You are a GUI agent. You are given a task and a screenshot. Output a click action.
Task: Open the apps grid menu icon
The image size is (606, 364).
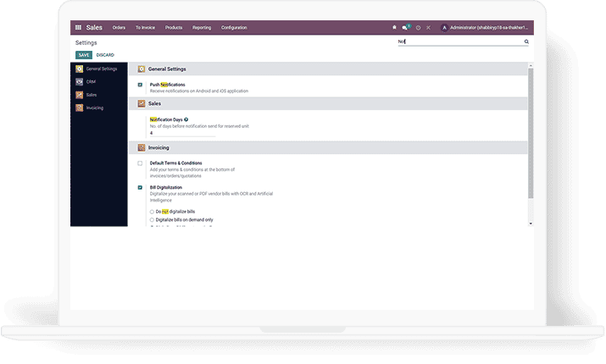(79, 27)
